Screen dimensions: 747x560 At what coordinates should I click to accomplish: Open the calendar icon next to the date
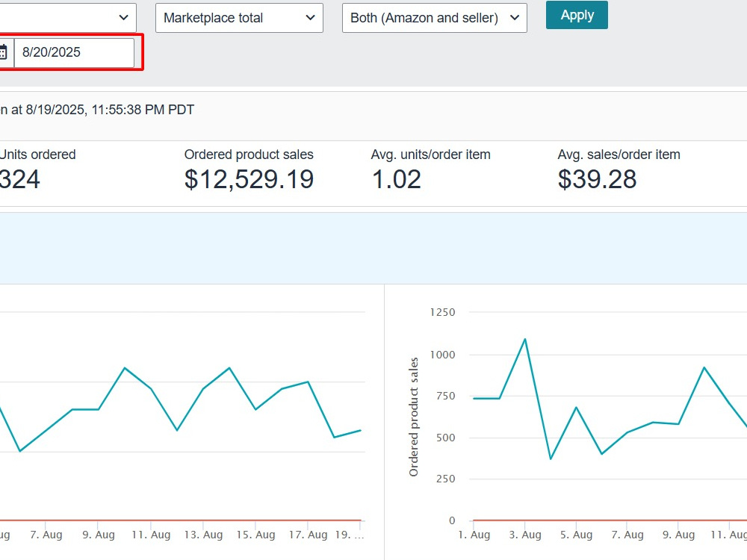point(3,52)
